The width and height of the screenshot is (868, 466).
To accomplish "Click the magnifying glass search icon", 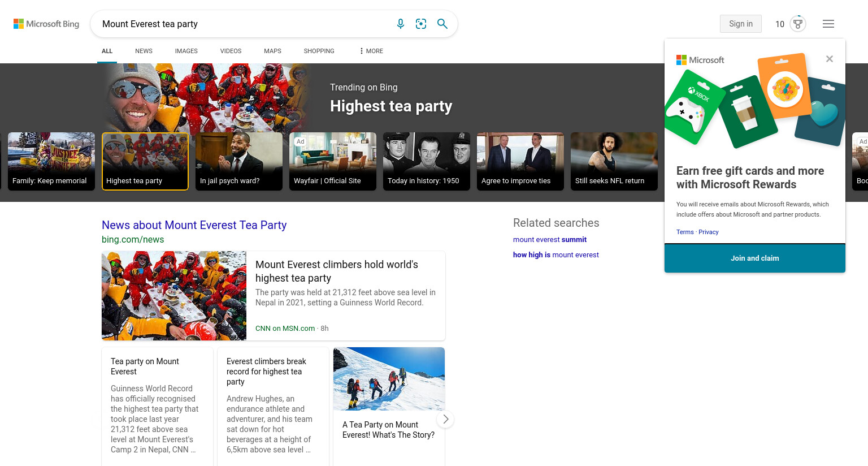I will point(442,24).
